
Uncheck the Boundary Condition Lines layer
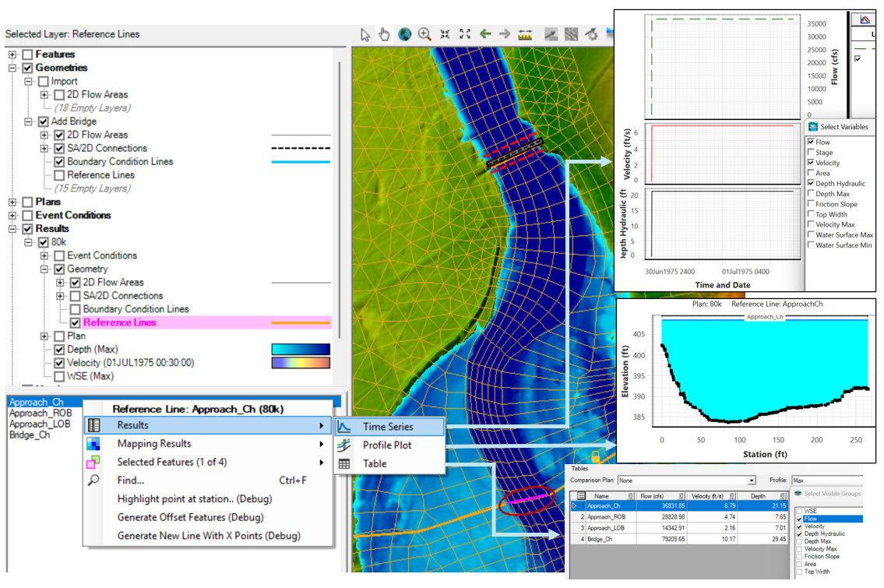[60, 162]
